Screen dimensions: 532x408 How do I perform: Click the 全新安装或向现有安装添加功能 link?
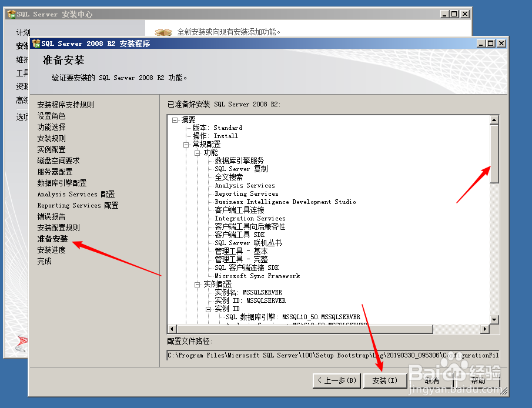(229, 32)
